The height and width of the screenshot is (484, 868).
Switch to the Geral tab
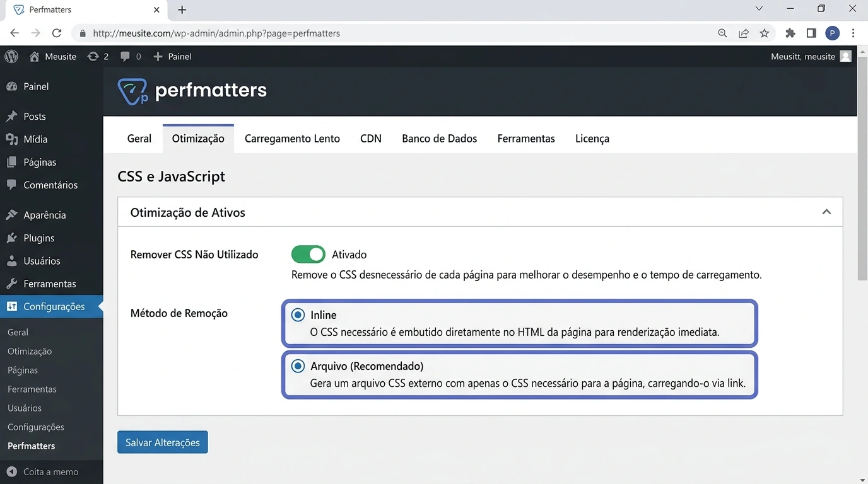[139, 139]
